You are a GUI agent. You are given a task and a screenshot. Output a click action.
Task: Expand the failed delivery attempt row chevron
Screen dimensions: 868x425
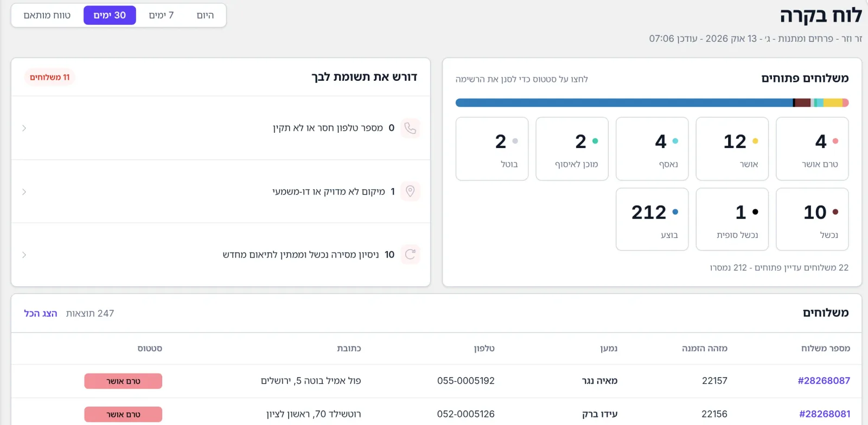pyautogui.click(x=24, y=255)
